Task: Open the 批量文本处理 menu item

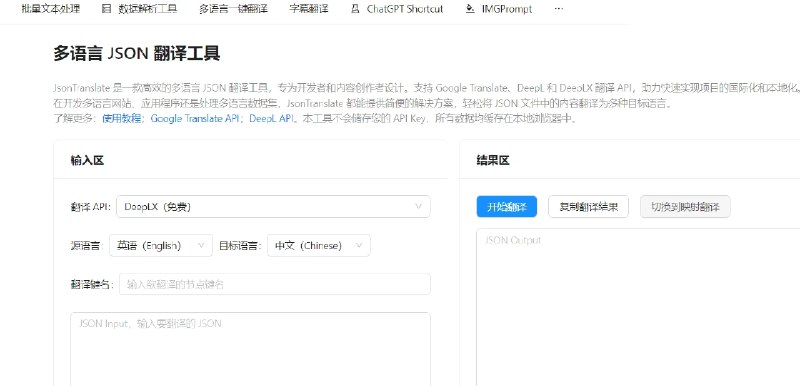Action: coord(51,9)
